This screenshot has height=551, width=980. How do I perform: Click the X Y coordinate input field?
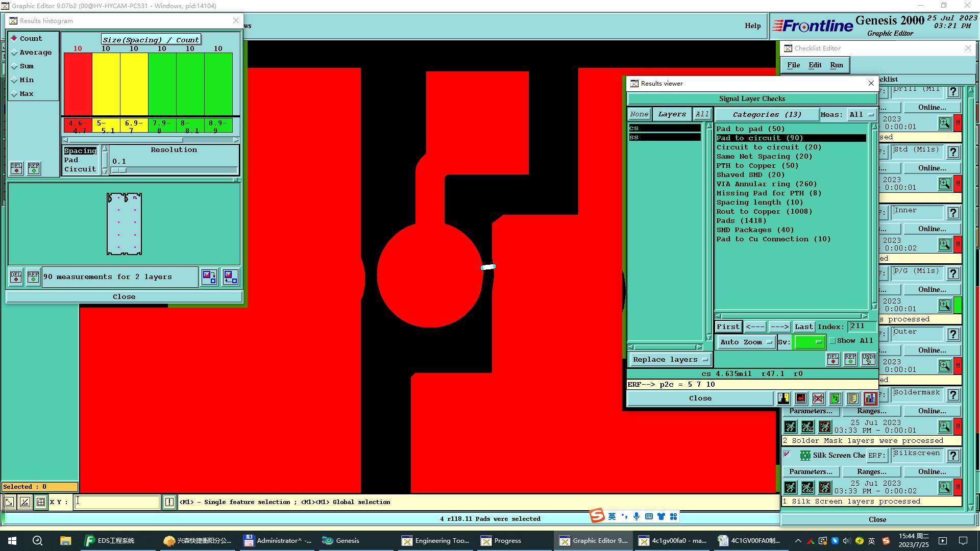(117, 502)
